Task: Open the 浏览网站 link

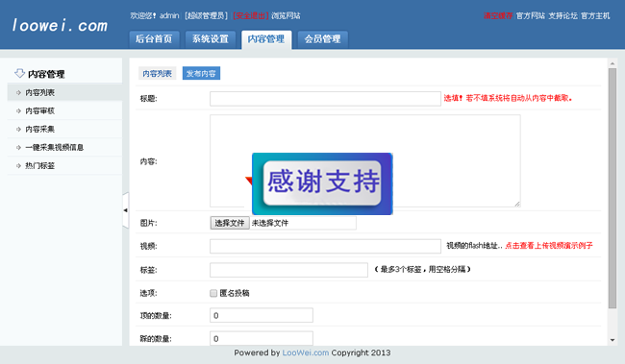Action: pos(286,15)
